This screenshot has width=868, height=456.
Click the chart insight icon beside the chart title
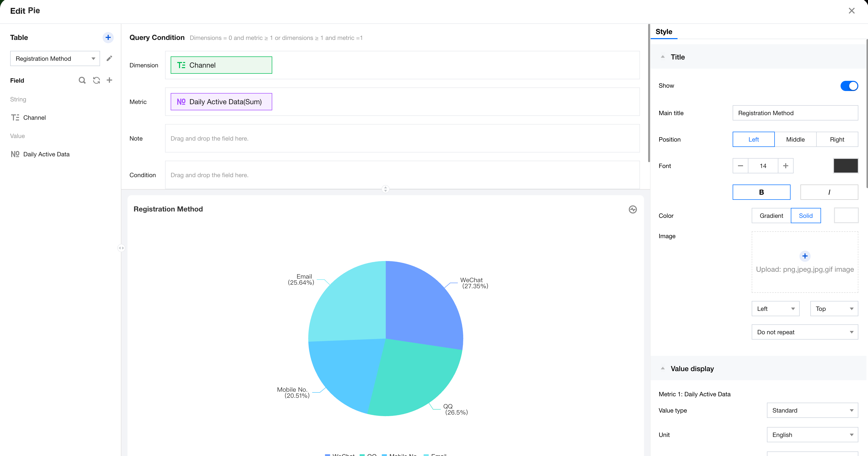[633, 209]
